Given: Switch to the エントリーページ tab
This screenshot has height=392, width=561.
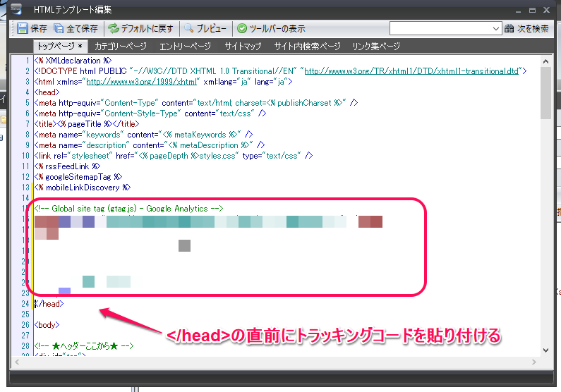Looking at the screenshot, I should click(x=185, y=47).
